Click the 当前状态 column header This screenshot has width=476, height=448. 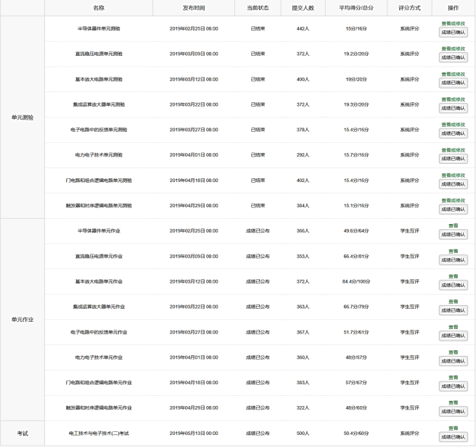[258, 8]
